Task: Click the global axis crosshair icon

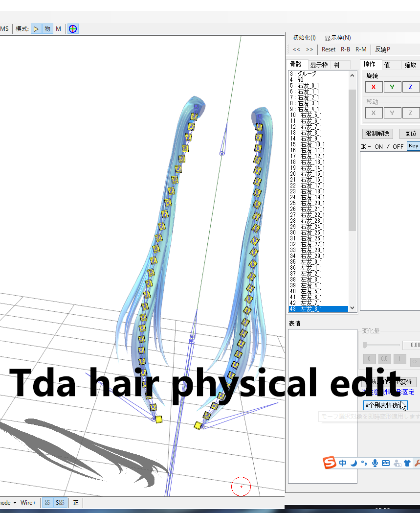Action: [x=72, y=28]
